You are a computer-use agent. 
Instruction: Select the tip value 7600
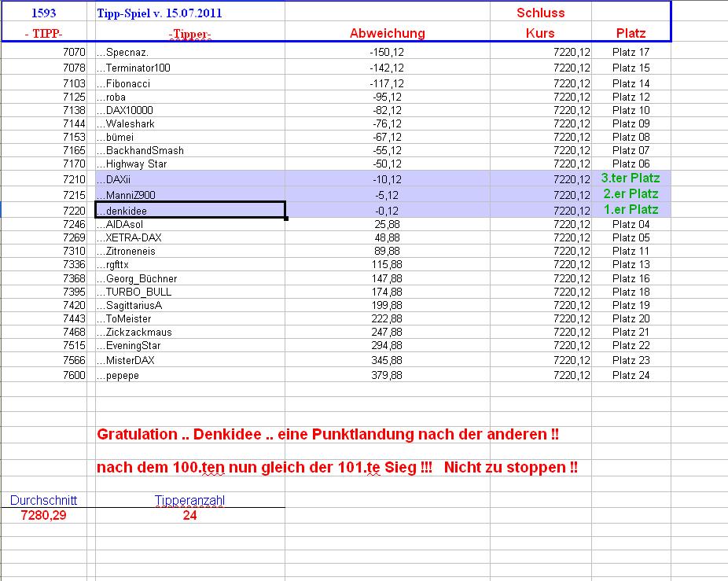(x=44, y=375)
